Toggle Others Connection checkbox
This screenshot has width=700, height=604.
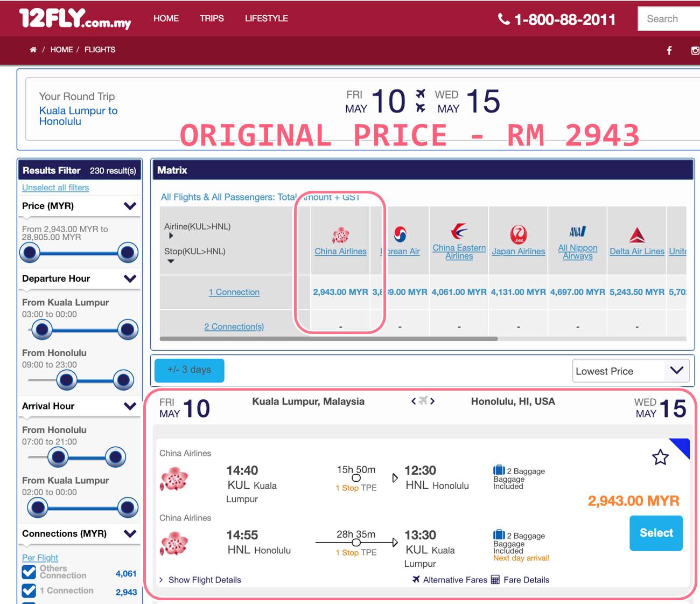(x=29, y=572)
